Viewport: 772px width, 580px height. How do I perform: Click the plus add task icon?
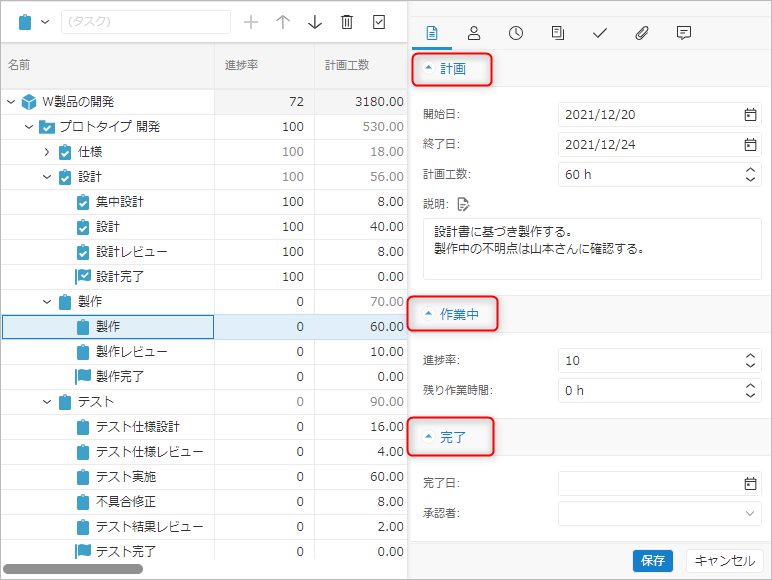(251, 22)
